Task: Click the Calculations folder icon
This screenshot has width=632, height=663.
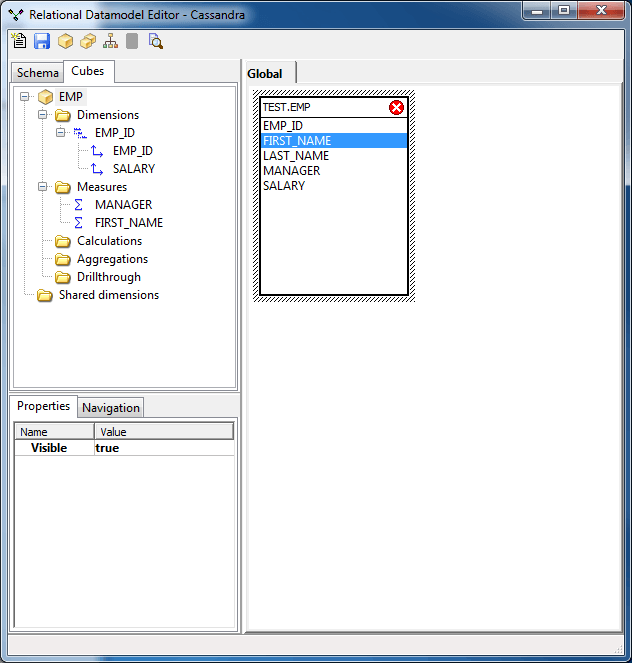Action: pyautogui.click(x=63, y=241)
